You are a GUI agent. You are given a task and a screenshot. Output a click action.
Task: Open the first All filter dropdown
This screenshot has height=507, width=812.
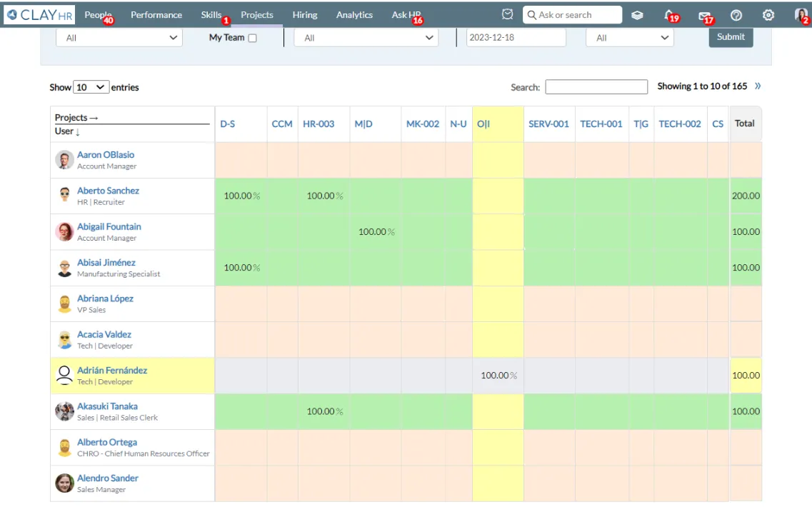click(x=119, y=37)
